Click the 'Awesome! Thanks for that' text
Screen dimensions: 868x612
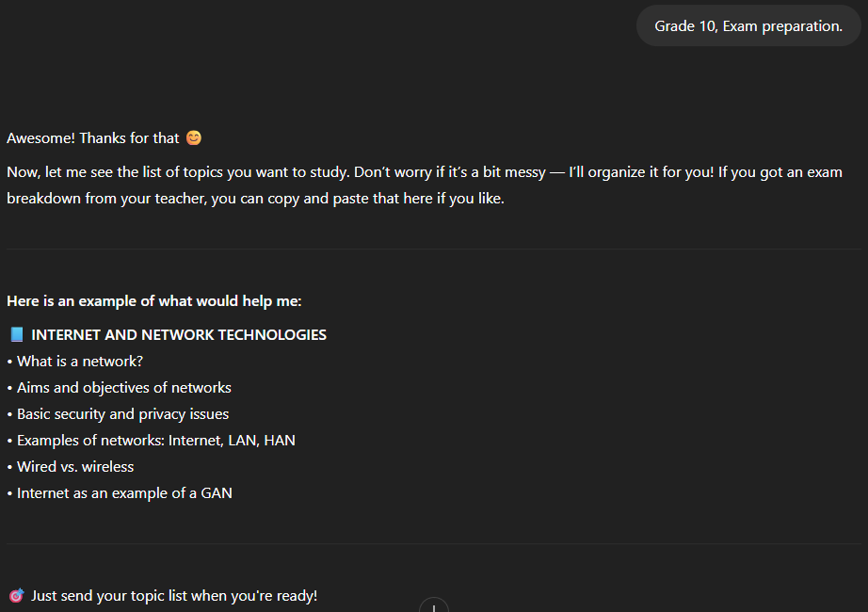(x=92, y=138)
